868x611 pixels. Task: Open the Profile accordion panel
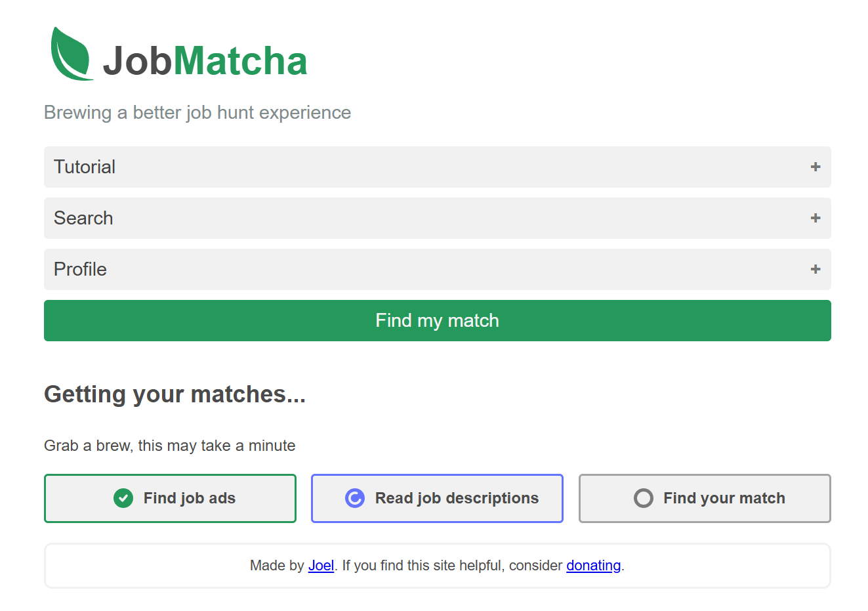(x=438, y=269)
